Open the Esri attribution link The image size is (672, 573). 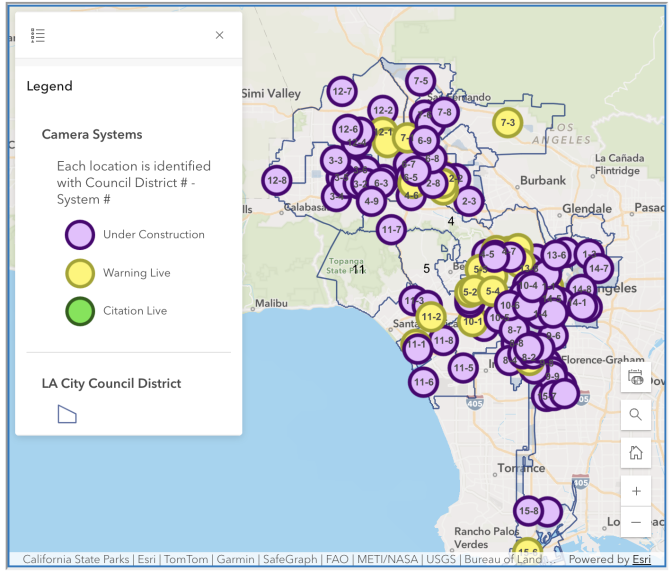pyautogui.click(x=642, y=559)
